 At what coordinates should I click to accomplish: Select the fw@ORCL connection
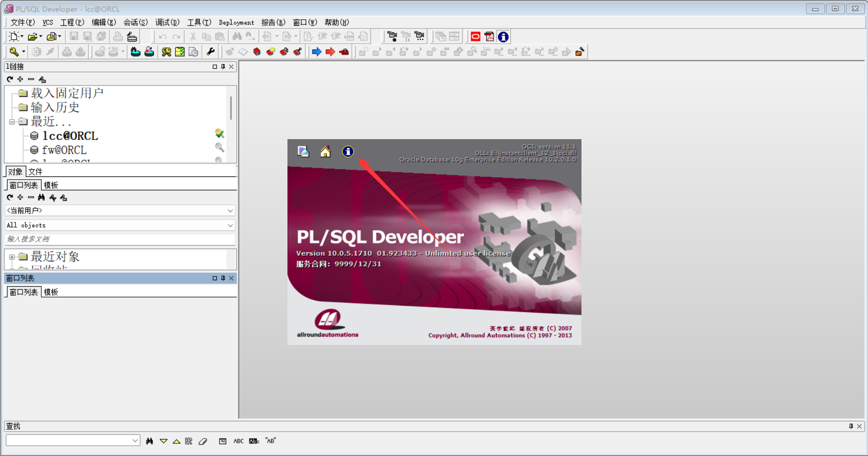click(64, 150)
